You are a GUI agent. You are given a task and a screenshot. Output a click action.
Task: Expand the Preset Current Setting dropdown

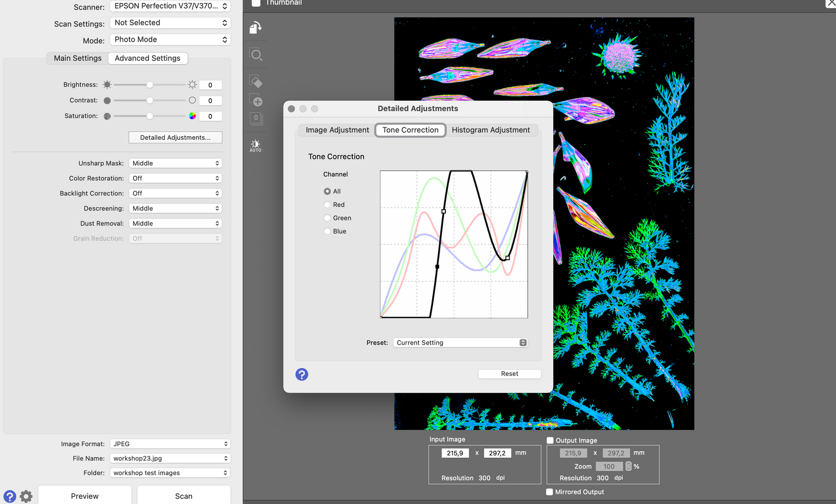coord(460,343)
